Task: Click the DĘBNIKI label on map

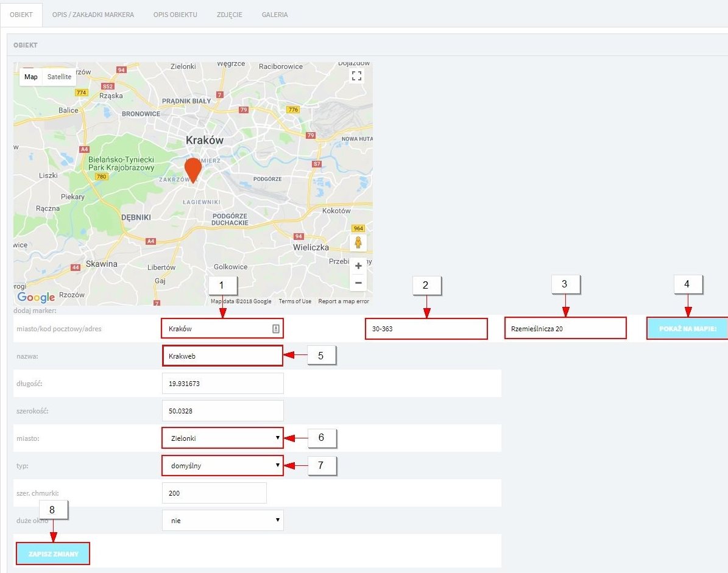Action: point(136,217)
